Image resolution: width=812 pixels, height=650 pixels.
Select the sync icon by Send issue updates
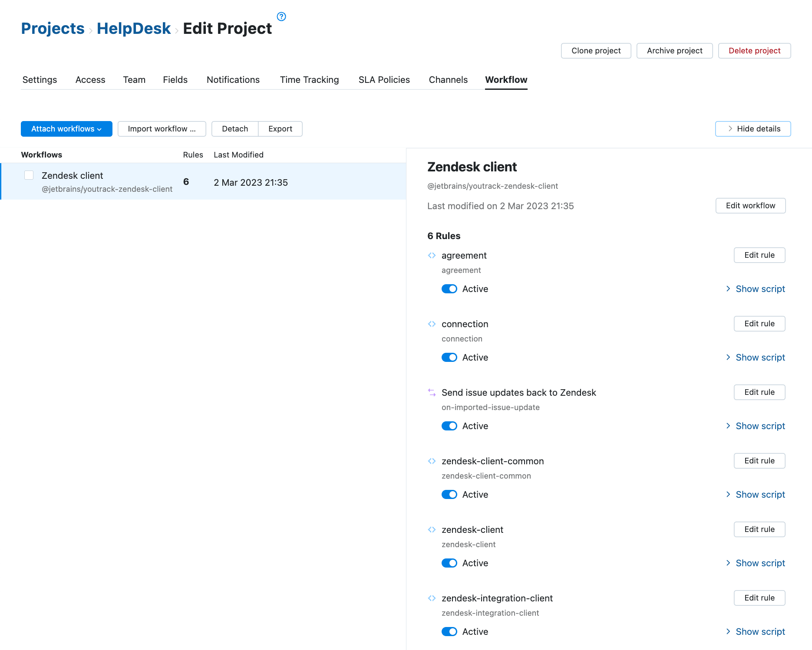tap(432, 392)
